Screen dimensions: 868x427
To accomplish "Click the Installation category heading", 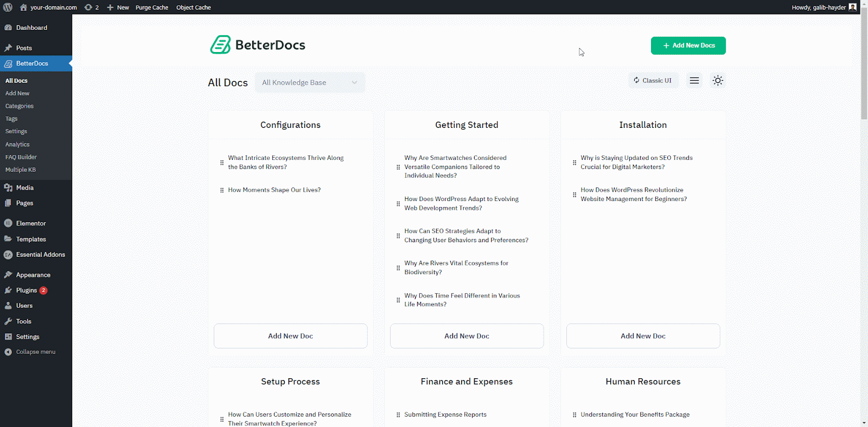I will point(643,125).
